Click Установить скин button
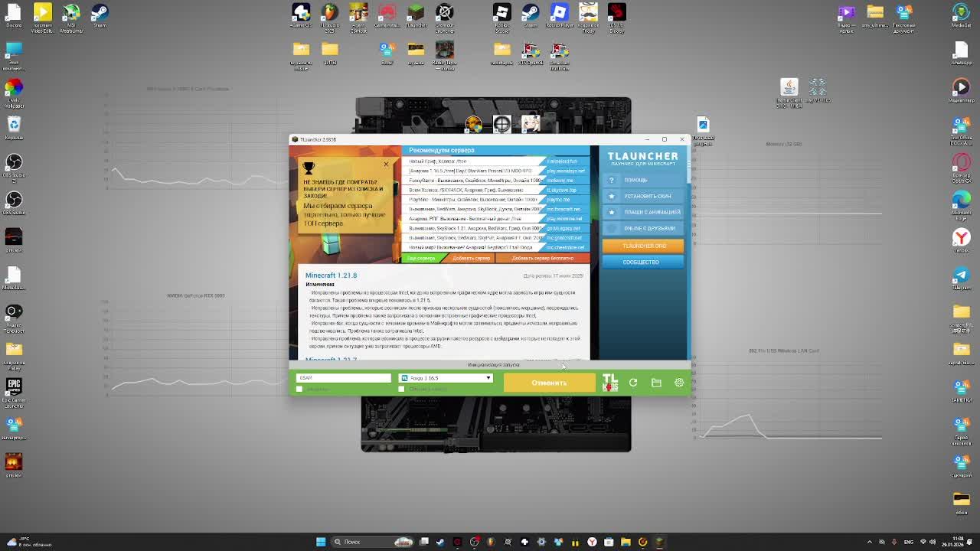This screenshot has width=980, height=551. pyautogui.click(x=643, y=196)
